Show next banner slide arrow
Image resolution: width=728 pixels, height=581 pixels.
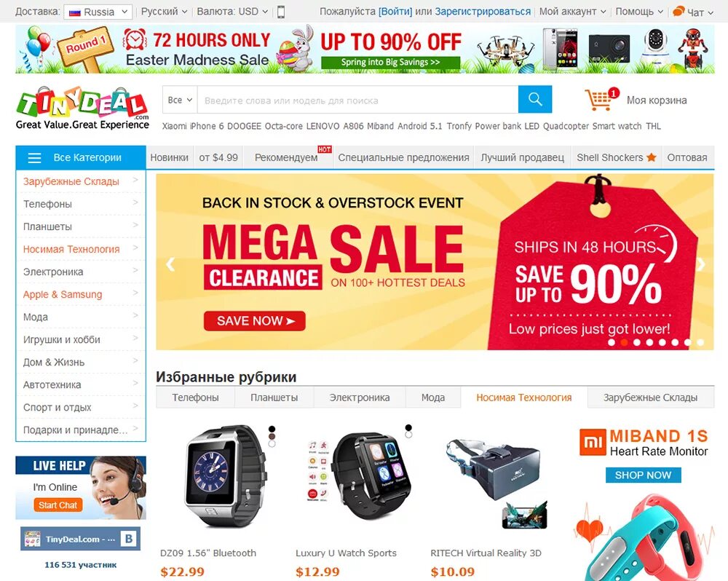click(x=700, y=264)
